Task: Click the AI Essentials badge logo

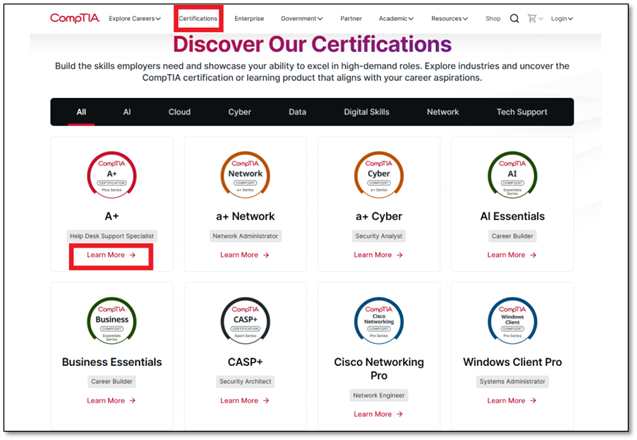Action: tap(512, 175)
